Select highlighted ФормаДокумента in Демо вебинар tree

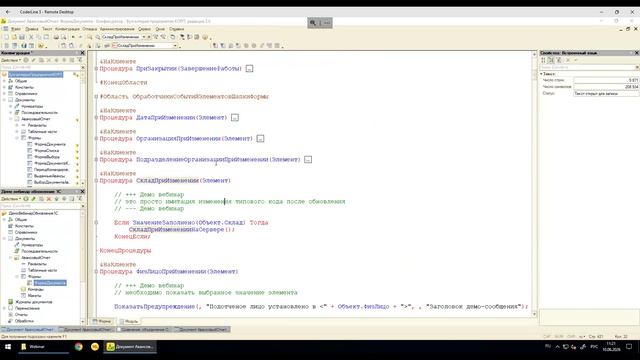pyautogui.click(x=50, y=283)
